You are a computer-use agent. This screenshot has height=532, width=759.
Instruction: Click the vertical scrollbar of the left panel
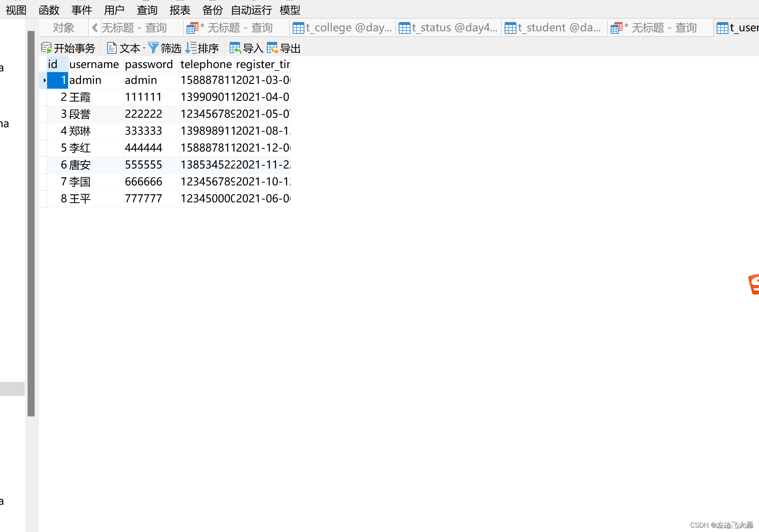tap(31, 224)
